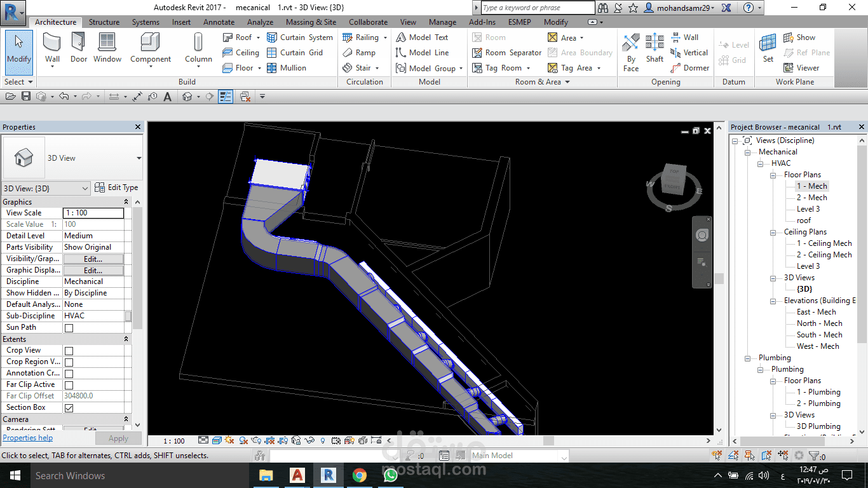Click the filter icon in status bar
The image size is (868, 488).
(814, 456)
